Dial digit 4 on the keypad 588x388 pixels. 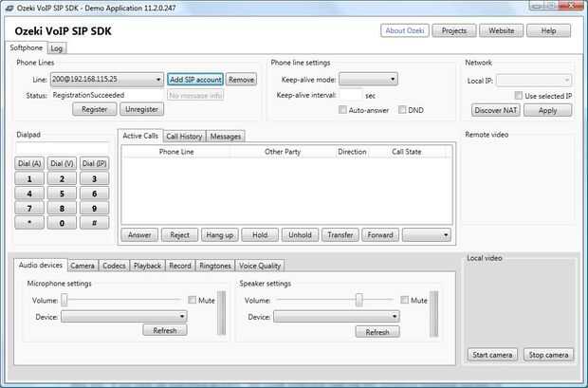point(29,194)
